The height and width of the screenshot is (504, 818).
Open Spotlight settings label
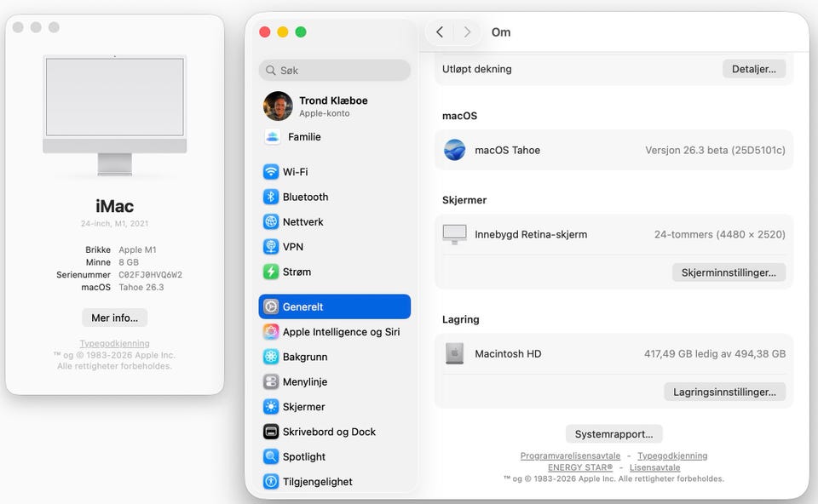tap(303, 456)
